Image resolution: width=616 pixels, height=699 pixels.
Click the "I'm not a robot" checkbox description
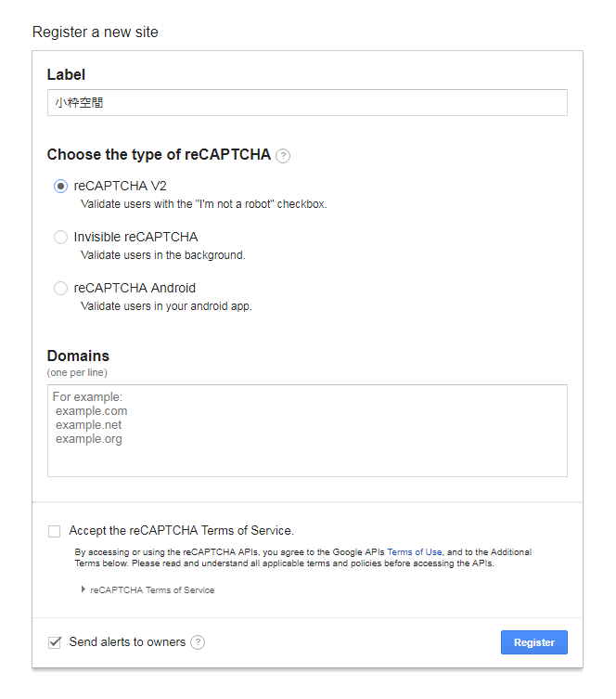203,204
